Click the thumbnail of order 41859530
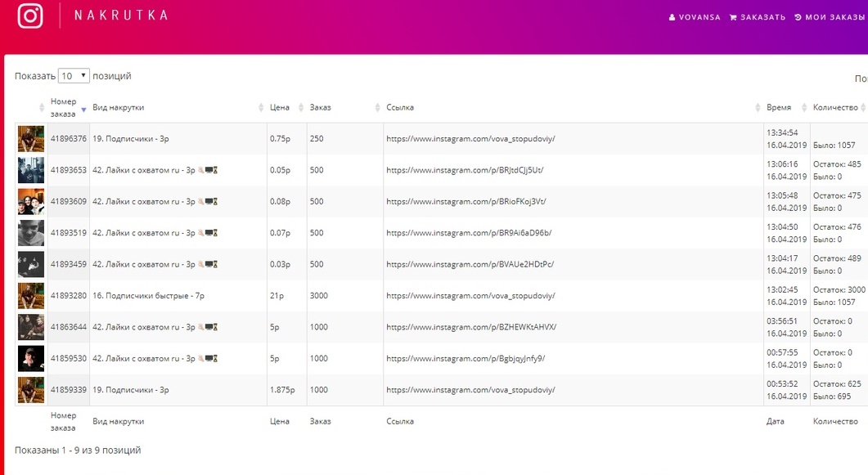 pos(31,359)
